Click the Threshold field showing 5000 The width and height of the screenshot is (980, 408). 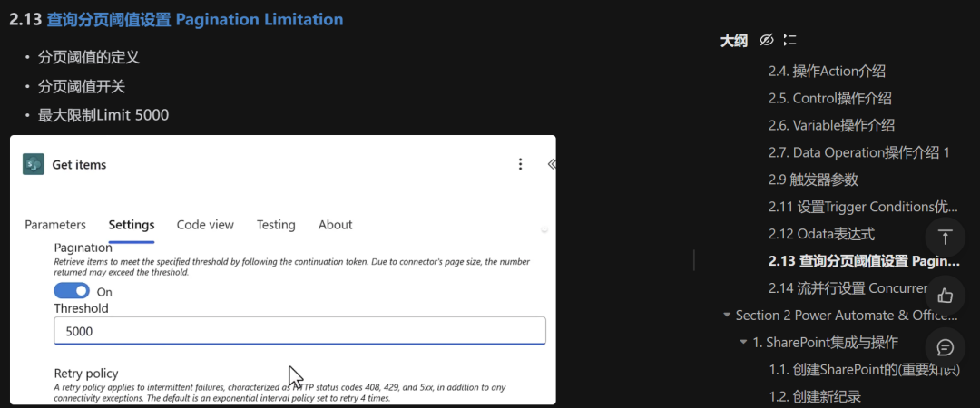click(x=300, y=331)
